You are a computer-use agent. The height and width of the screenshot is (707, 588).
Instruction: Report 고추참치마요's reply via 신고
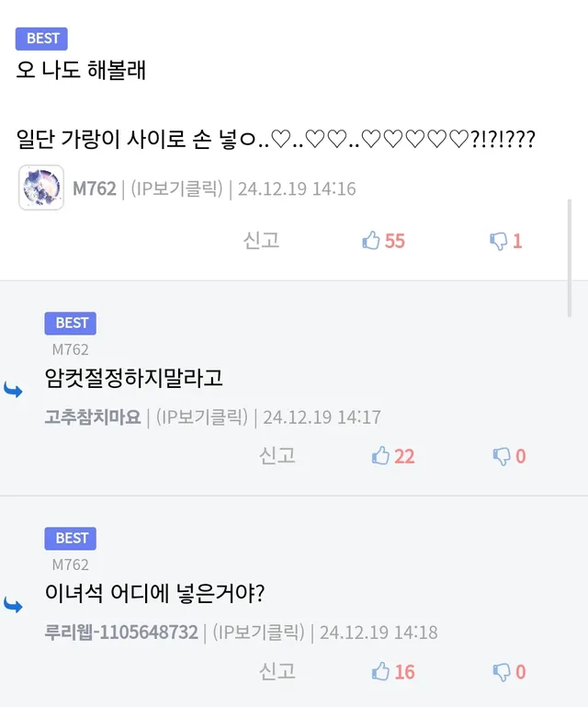click(x=277, y=456)
